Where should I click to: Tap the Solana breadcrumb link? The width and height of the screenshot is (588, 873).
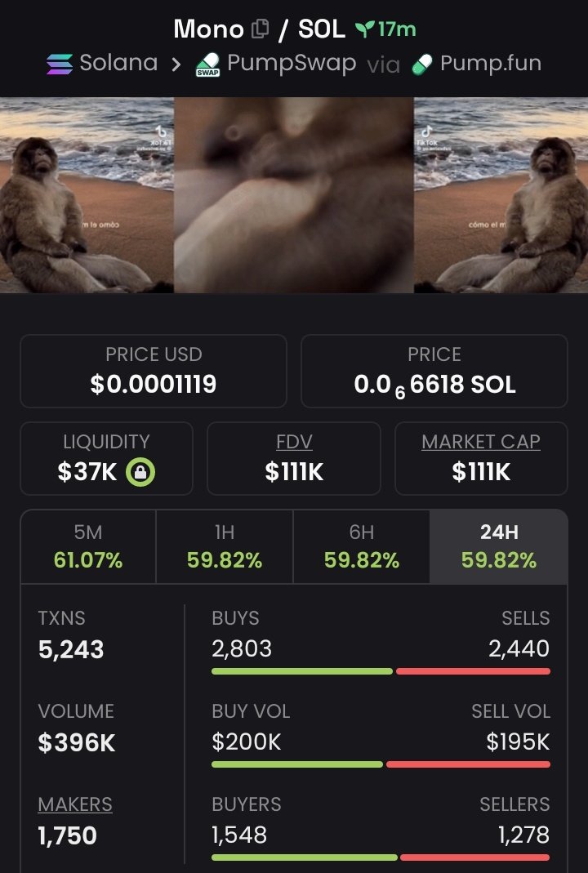118,63
